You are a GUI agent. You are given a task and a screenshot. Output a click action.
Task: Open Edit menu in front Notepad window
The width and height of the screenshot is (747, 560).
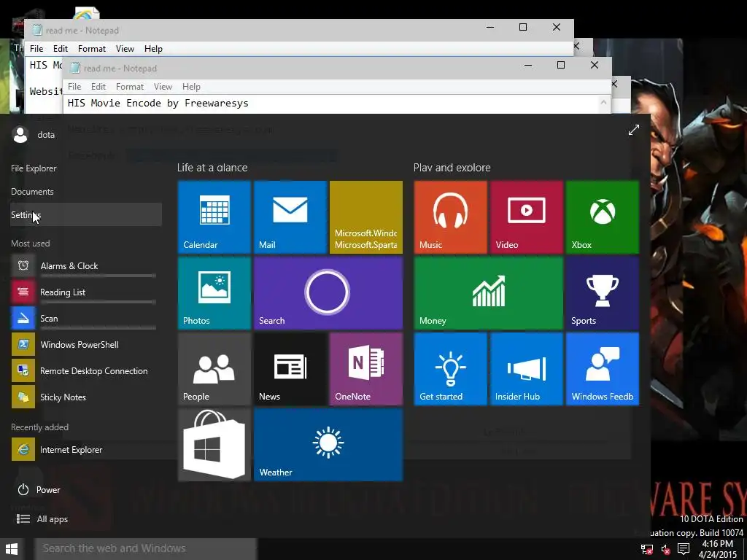[x=98, y=87]
